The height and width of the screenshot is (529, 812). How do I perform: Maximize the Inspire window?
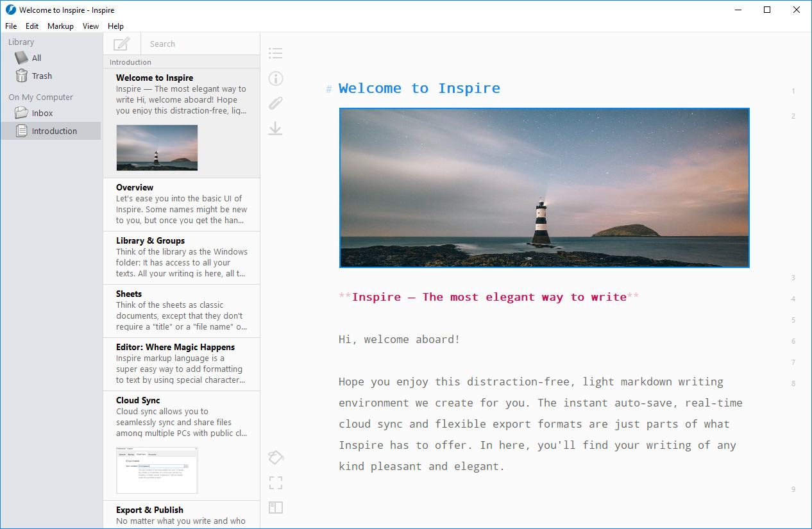(x=767, y=10)
